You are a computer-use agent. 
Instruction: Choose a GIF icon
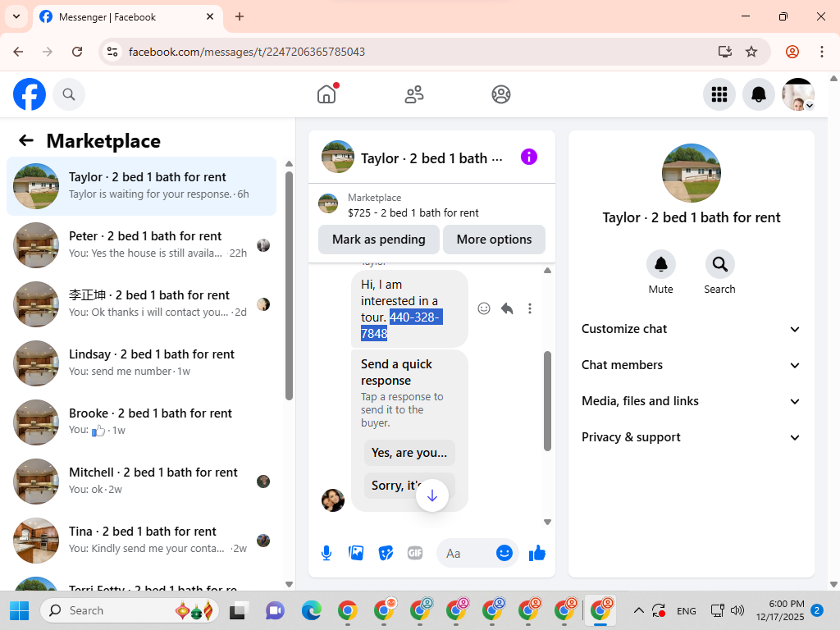point(415,553)
